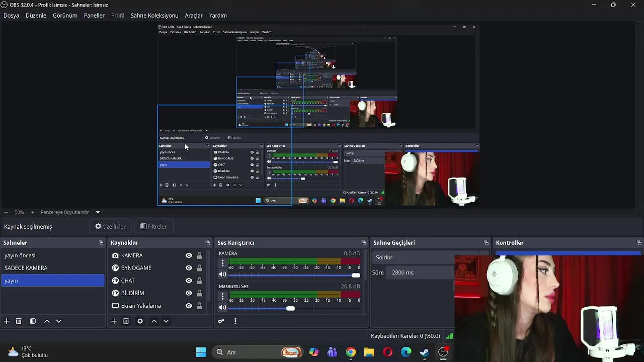Pop out the Sahneler dock panel
The height and width of the screenshot is (362, 644).
pos(101,243)
